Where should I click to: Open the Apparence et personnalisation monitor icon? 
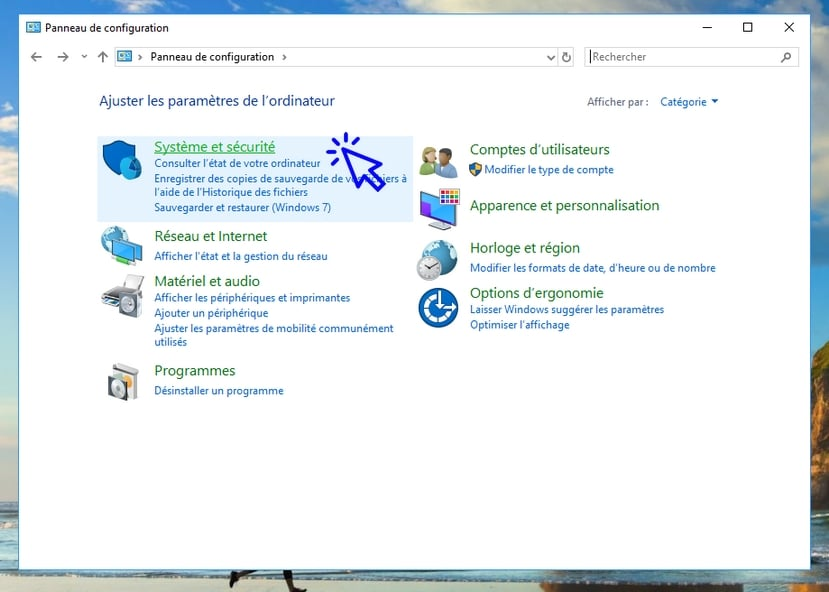coord(439,209)
